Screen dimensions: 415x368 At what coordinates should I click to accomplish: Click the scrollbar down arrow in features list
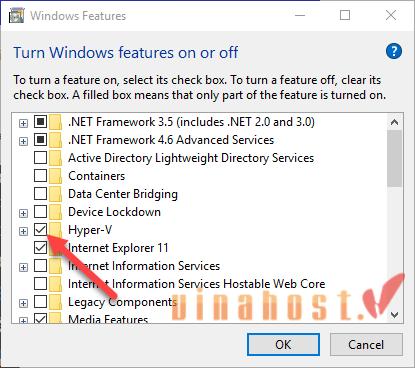(x=395, y=314)
